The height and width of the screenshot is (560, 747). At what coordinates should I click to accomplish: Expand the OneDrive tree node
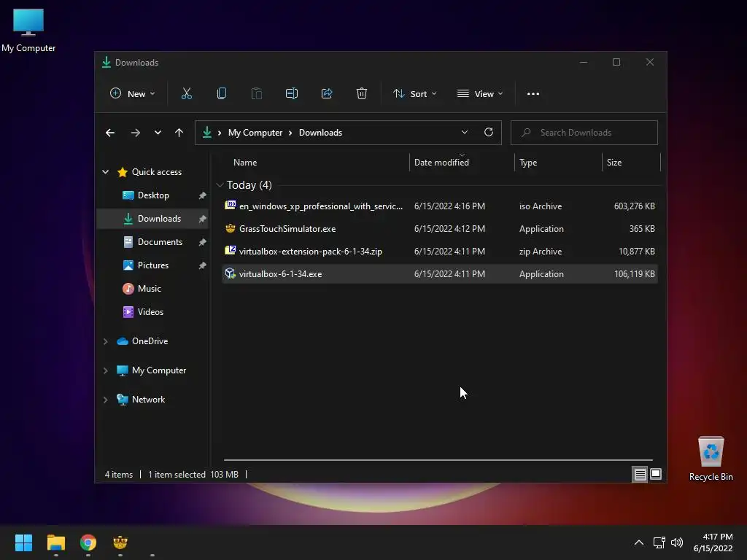tap(105, 341)
